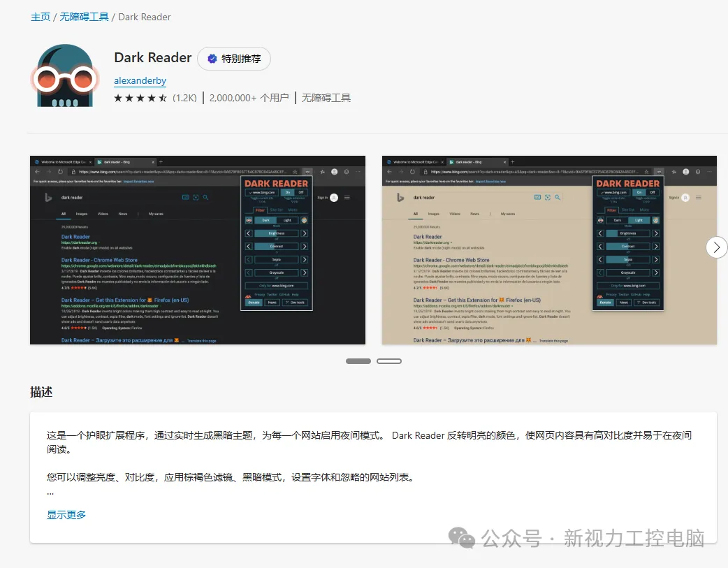The height and width of the screenshot is (568, 728).
Task: Select the first carousel page indicator
Action: pos(358,361)
